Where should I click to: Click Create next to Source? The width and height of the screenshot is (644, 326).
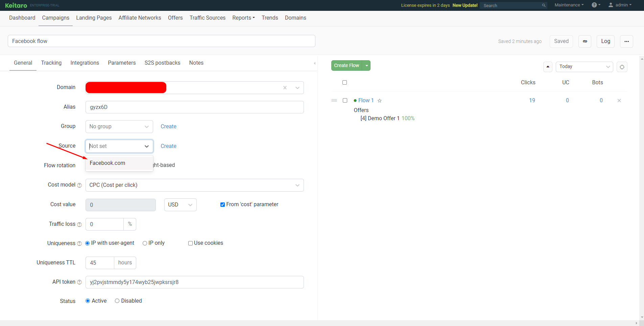click(168, 146)
